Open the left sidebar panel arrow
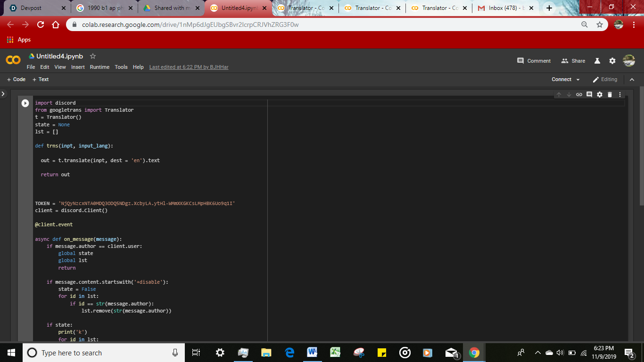The width and height of the screenshot is (644, 362). tap(3, 94)
